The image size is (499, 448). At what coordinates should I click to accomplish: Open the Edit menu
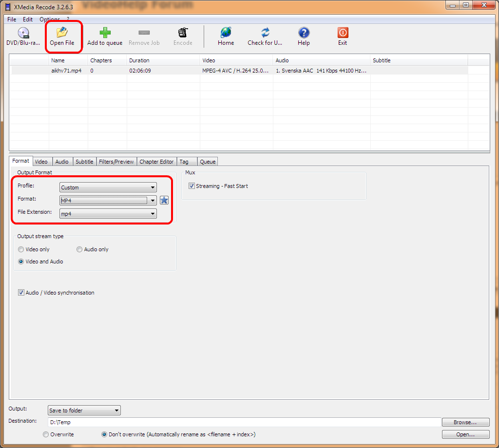coord(28,19)
